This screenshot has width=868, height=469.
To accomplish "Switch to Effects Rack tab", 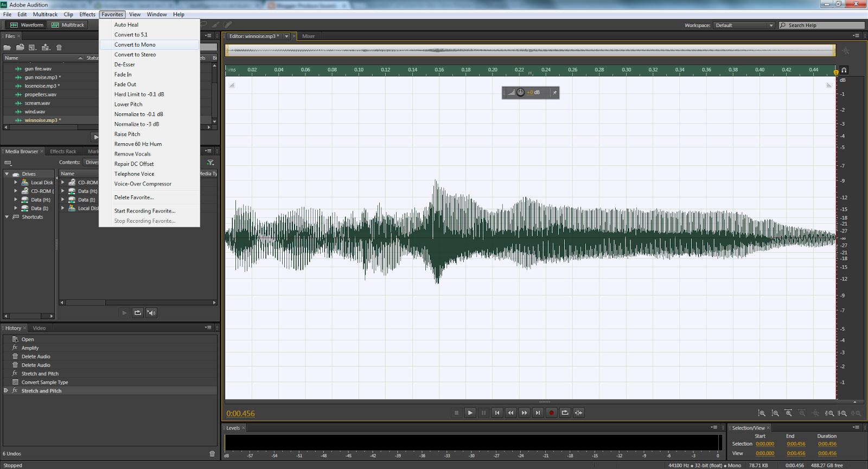I will point(63,152).
